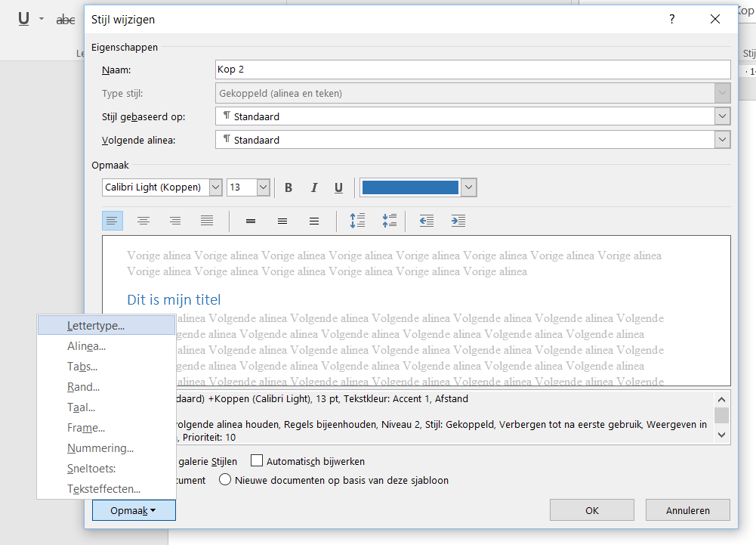The height and width of the screenshot is (545, 756).
Task: Center the paragraph alignment
Action: 143,221
